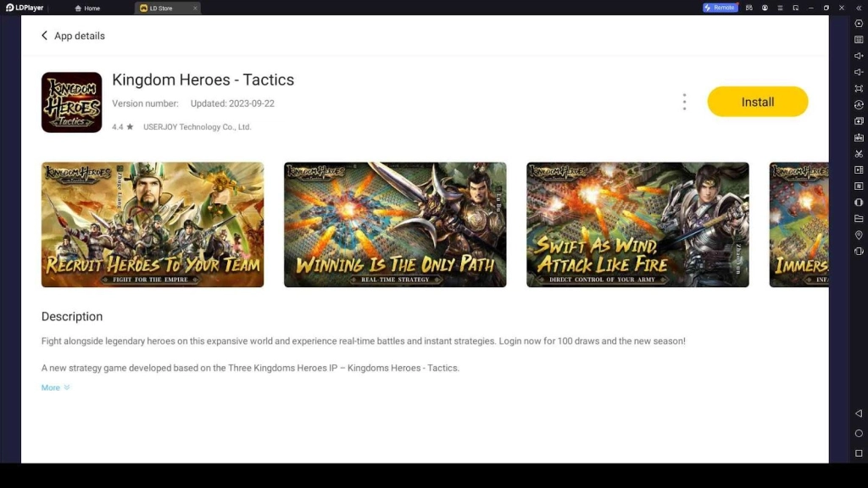Image resolution: width=868 pixels, height=488 pixels.
Task: Click the 'Fight alongside legendary heroes' description line
Action: 363,341
